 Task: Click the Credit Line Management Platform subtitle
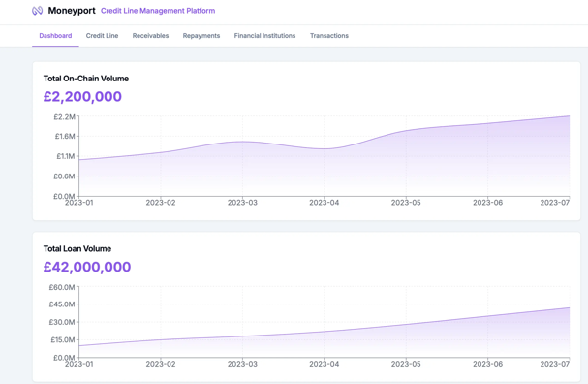point(158,11)
